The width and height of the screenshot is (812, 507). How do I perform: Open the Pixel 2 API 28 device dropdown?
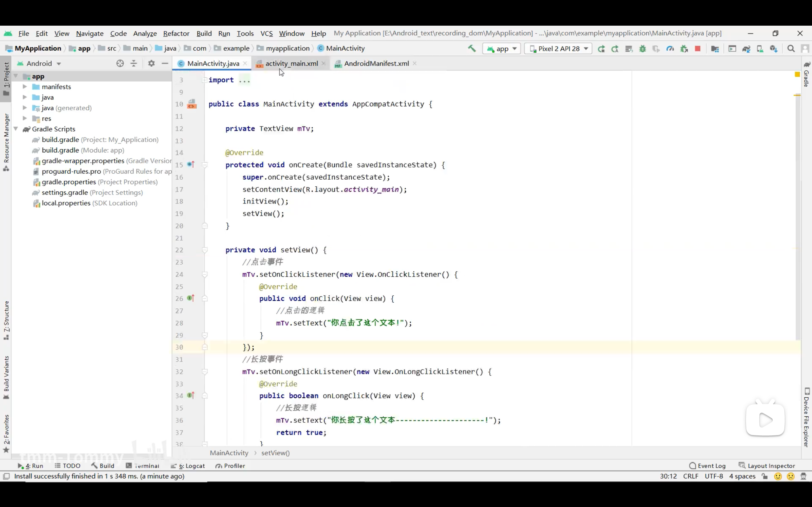558,48
